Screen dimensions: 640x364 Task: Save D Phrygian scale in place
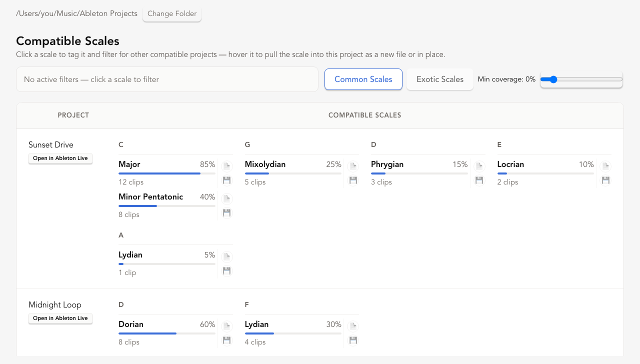(x=479, y=180)
